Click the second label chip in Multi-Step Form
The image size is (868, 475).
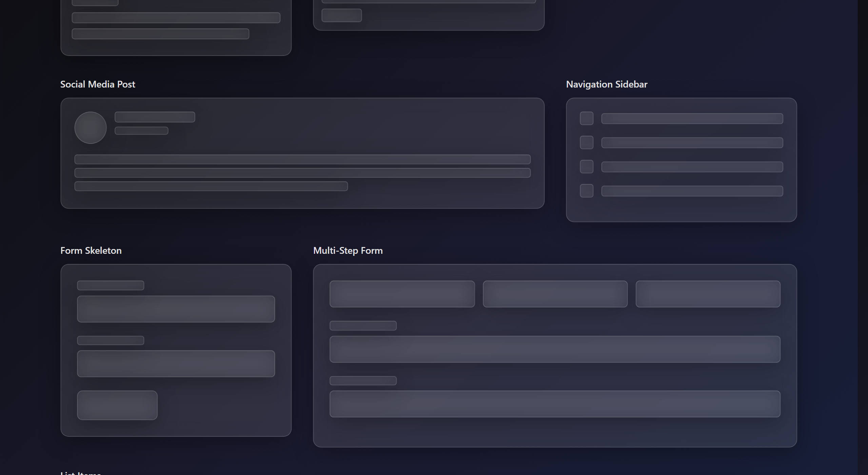363,381
